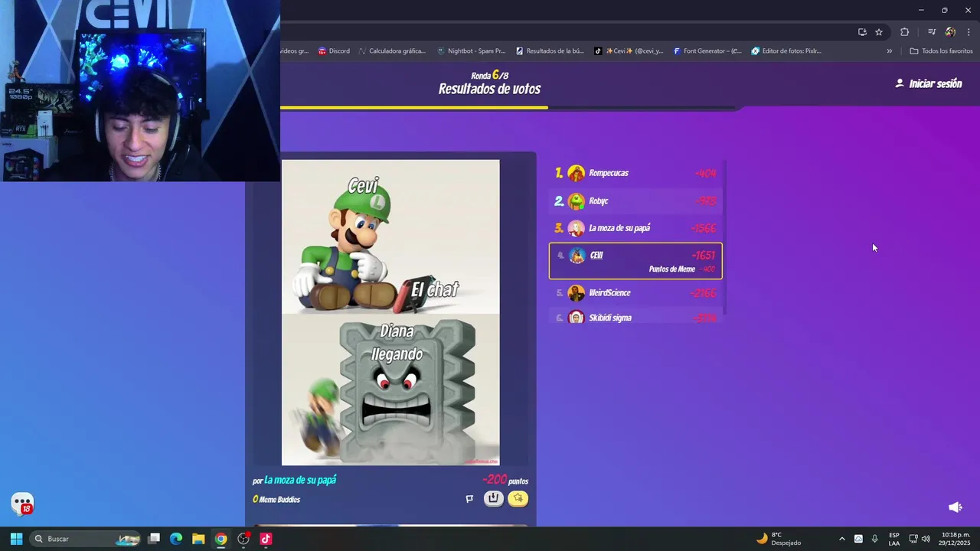Open the Cevi TikTok bookmark
This screenshot has width=980, height=551.
click(629, 51)
